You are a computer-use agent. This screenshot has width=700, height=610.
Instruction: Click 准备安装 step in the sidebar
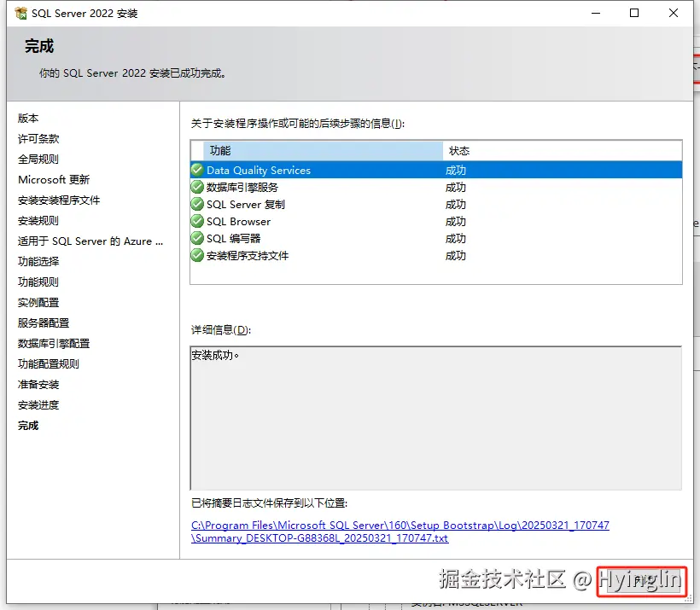point(38,385)
